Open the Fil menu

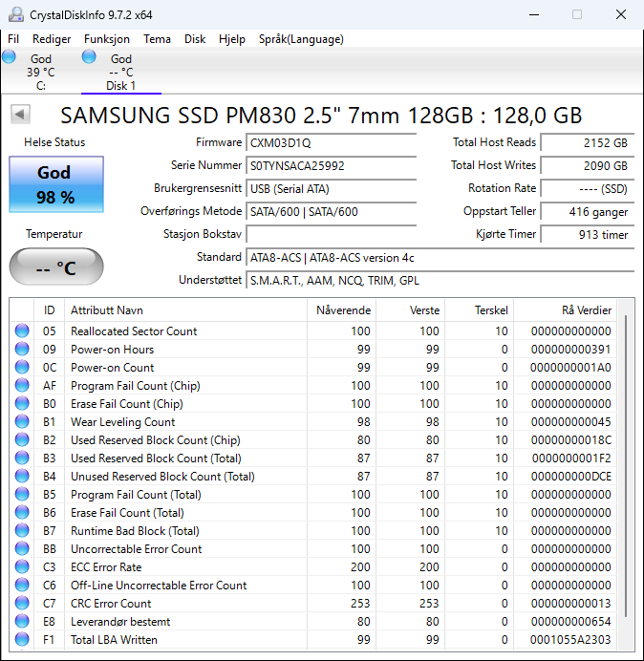(x=13, y=39)
